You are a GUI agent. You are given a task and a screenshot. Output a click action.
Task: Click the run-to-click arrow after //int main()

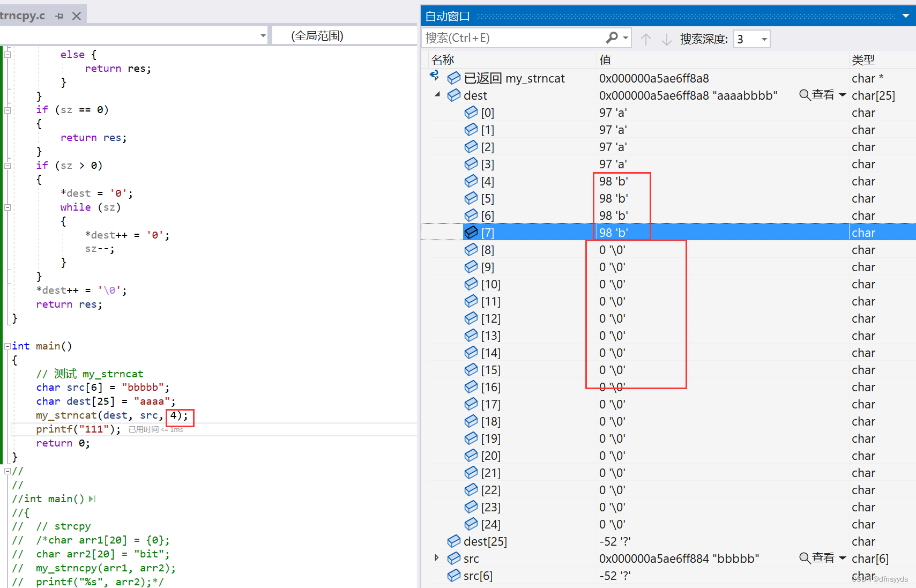coord(92,499)
